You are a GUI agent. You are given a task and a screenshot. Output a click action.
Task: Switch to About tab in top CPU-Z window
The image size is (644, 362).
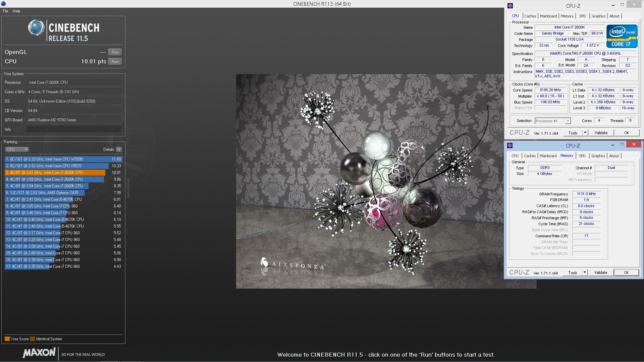coord(614,16)
